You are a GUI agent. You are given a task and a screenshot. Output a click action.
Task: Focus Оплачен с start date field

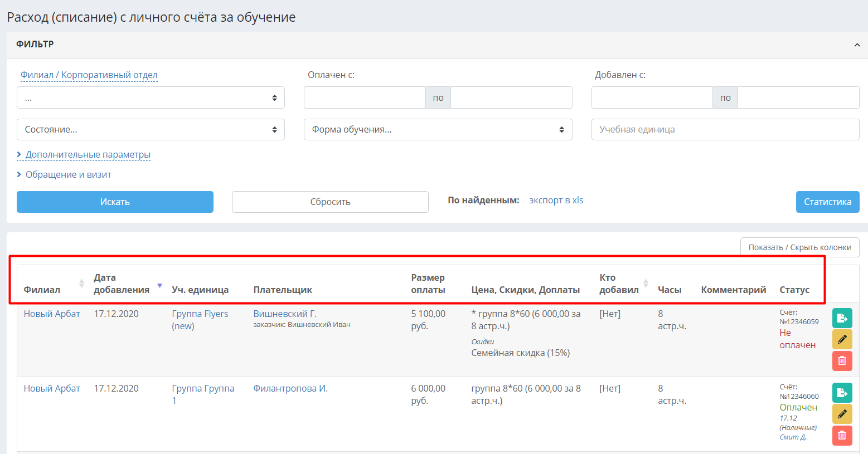365,97
